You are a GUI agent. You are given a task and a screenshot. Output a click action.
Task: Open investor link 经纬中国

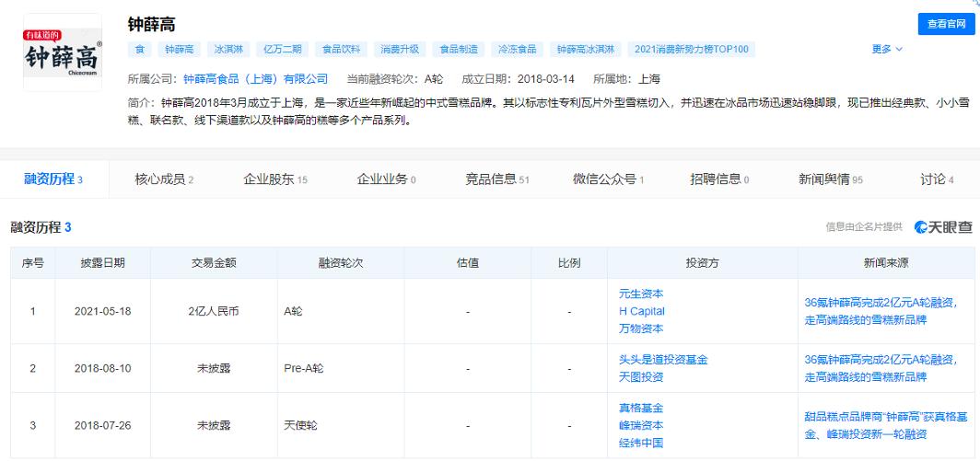pyautogui.click(x=641, y=444)
